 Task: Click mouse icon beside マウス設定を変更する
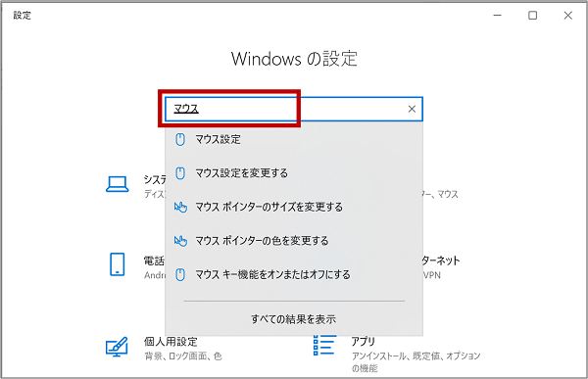[180, 173]
